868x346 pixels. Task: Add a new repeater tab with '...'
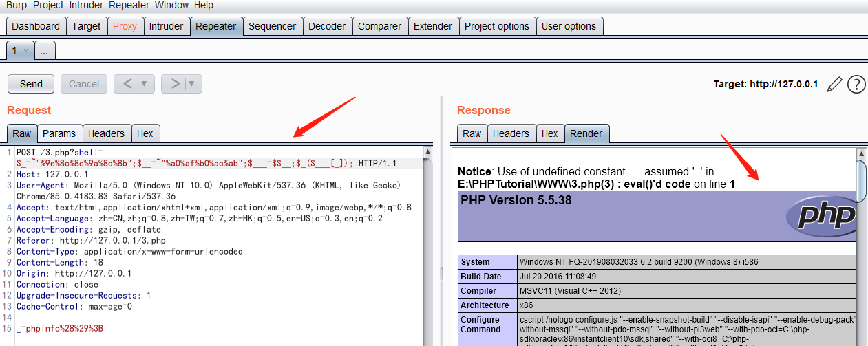pos(44,50)
